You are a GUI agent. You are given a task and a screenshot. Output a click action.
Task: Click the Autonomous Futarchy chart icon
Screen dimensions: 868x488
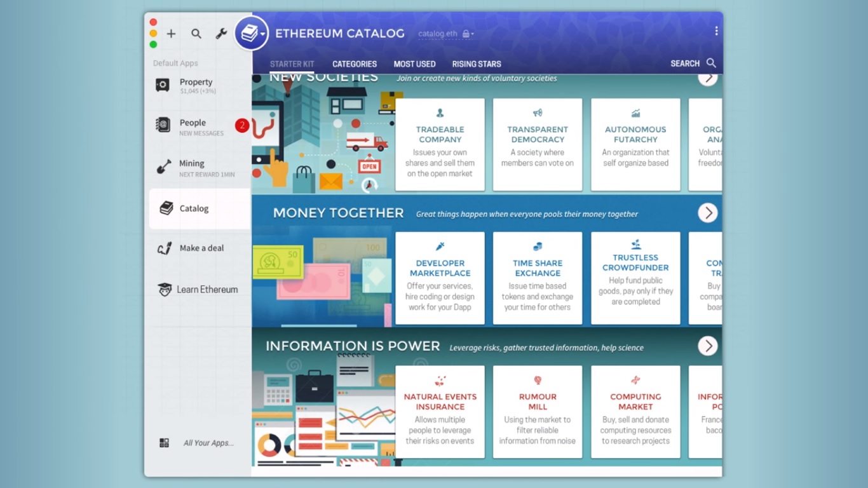pos(635,113)
